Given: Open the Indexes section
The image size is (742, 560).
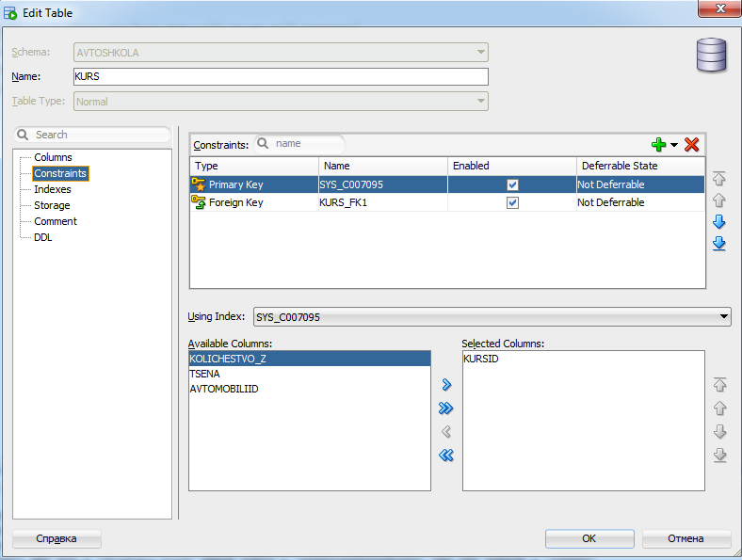Looking at the screenshot, I should point(53,189).
